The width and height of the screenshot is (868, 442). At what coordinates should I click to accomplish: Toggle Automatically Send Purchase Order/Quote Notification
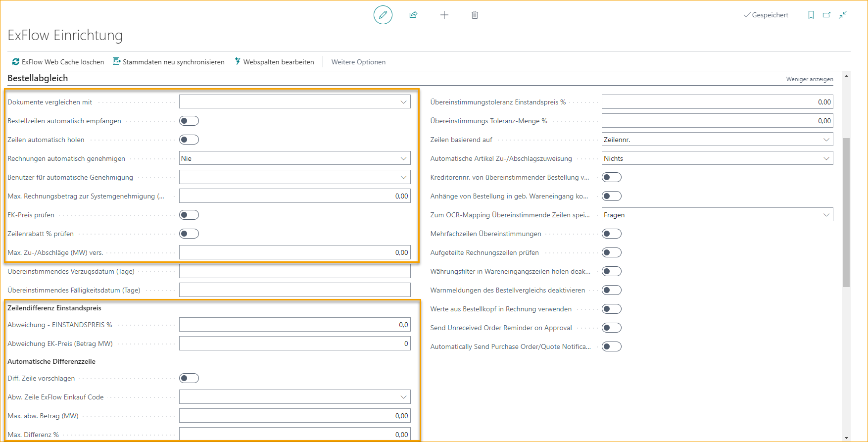[x=612, y=346]
